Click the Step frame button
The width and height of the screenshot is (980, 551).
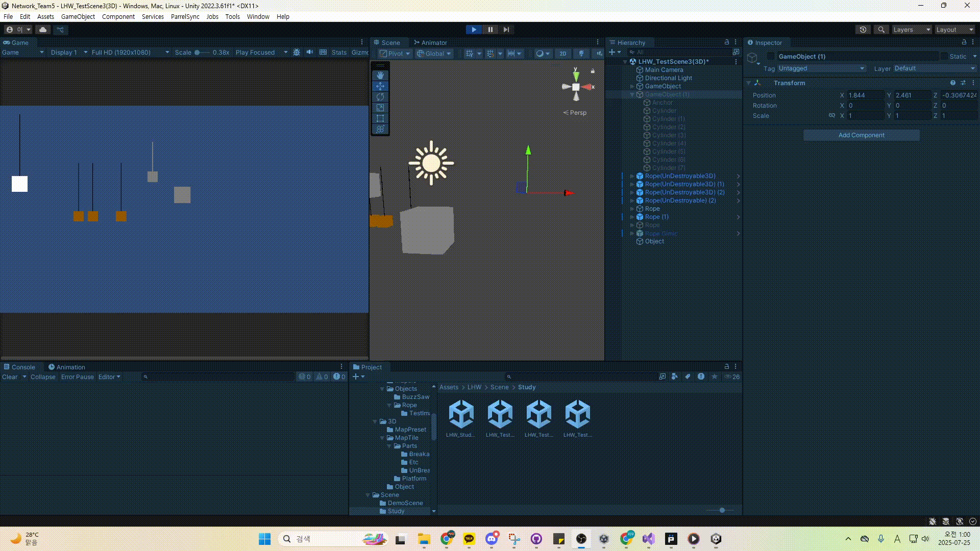506,30
